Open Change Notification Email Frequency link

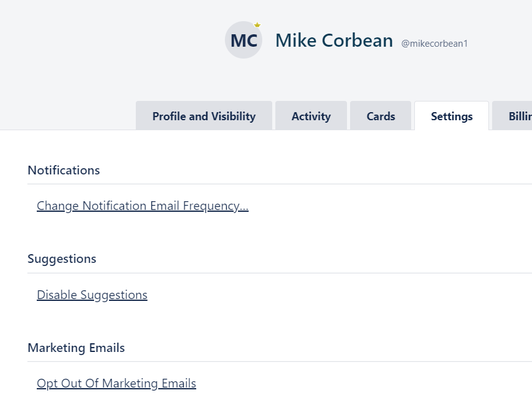tap(143, 206)
